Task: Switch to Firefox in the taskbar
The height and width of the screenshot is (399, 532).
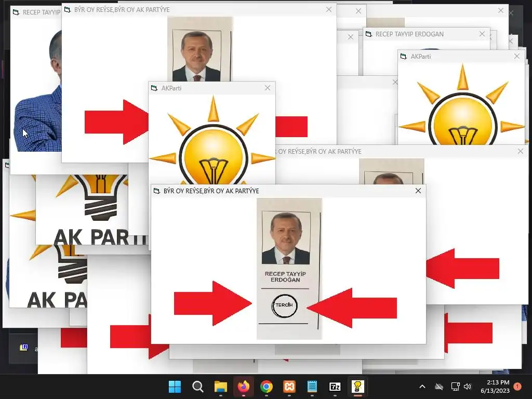Action: tap(243, 387)
